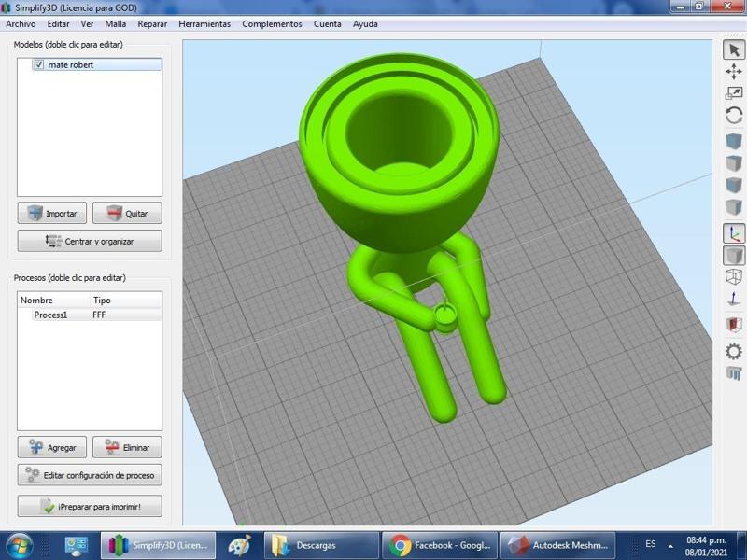Toggle solid model rendering

(734, 255)
